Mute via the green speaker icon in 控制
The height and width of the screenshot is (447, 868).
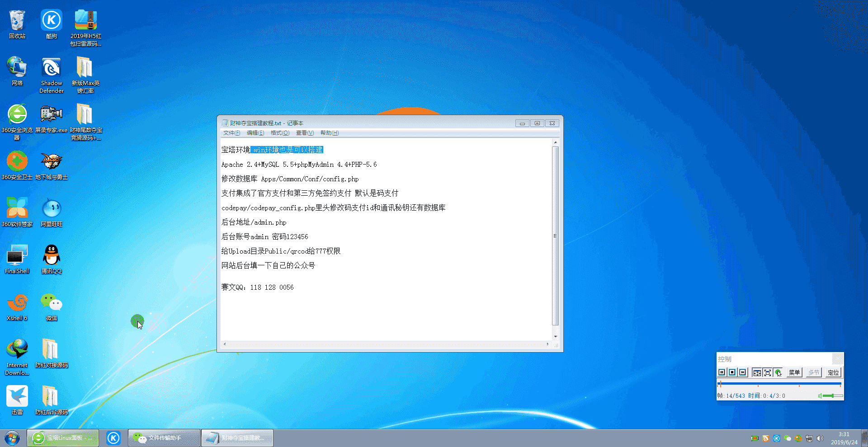tap(820, 396)
